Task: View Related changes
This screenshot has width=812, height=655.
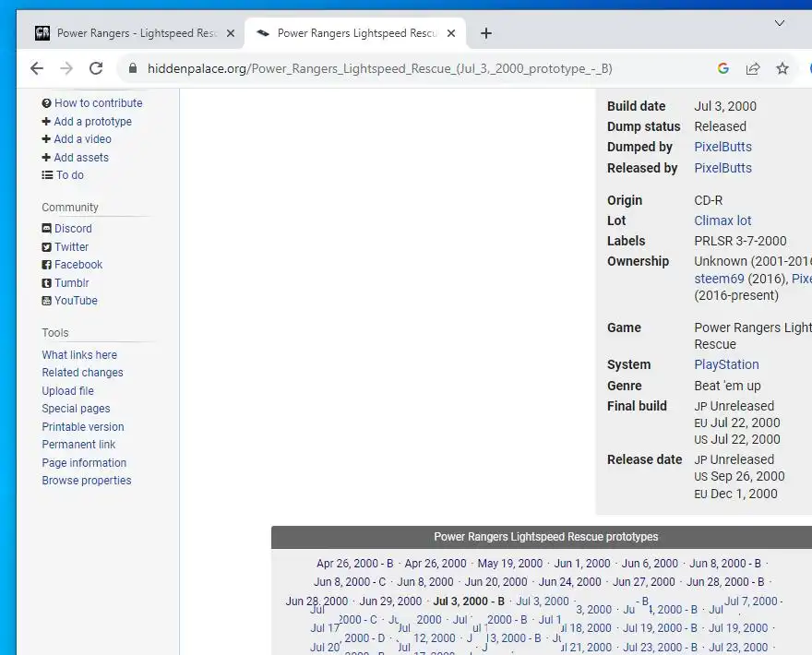Action: click(82, 373)
